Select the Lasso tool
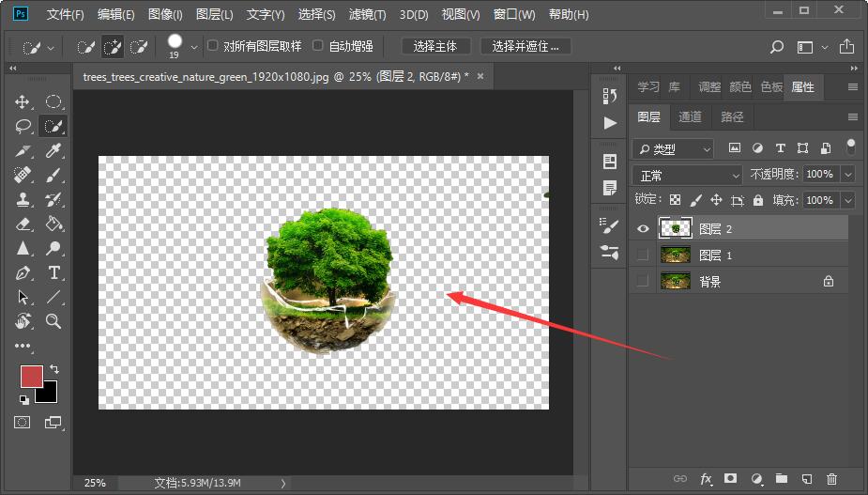This screenshot has height=495, width=868. pyautogui.click(x=23, y=127)
